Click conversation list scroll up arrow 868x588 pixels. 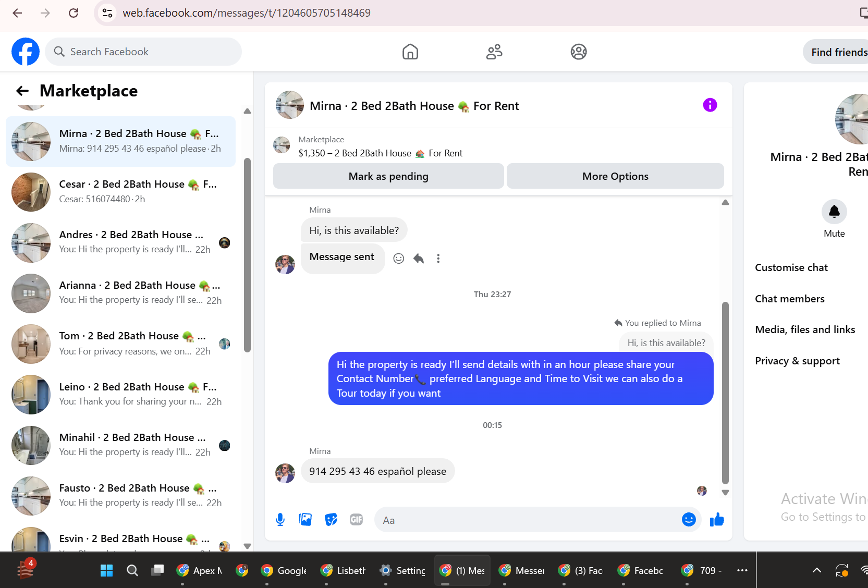[x=247, y=111]
